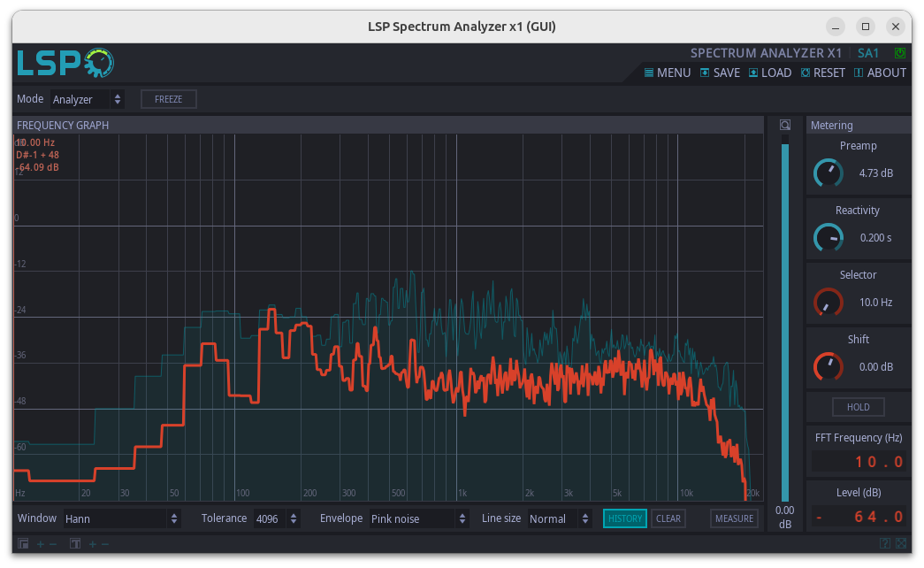Click the -24 dB axis label
Screen dimensions: 924x568
(x=20, y=310)
